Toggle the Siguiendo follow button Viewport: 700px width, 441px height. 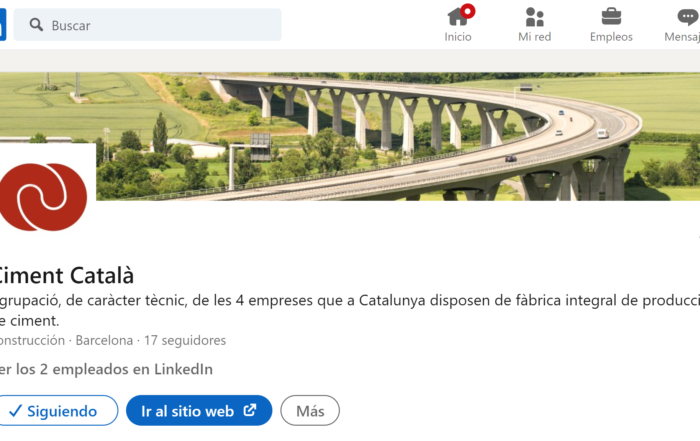tap(57, 410)
